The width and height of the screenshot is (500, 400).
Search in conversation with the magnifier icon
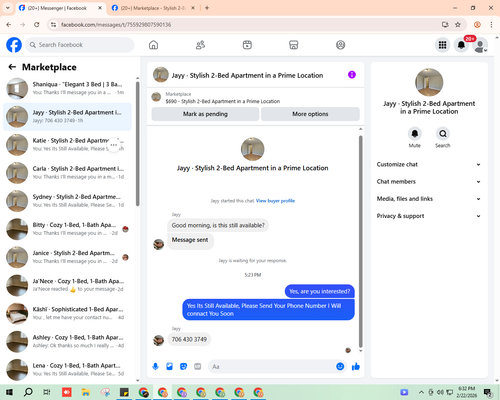tap(443, 134)
